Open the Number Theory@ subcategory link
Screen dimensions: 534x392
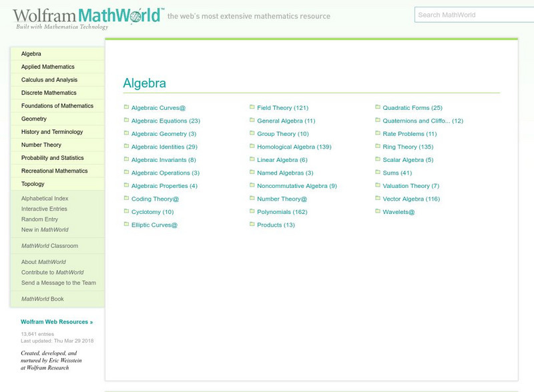pos(282,199)
